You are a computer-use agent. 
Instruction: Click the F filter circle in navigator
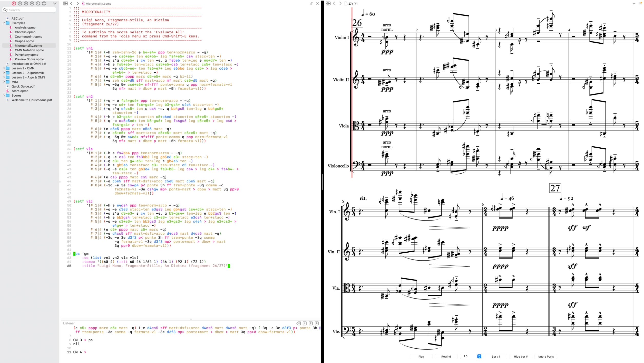[x=14, y=3]
